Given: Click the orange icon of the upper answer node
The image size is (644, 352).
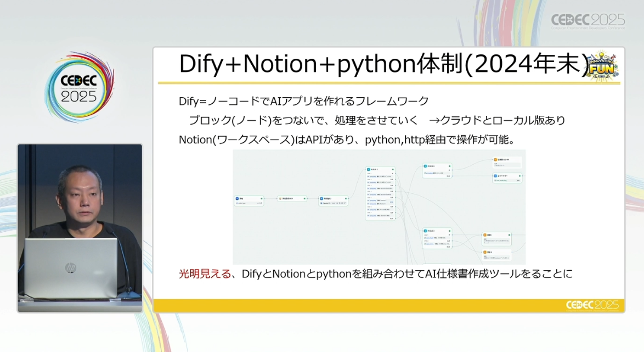Looking at the screenshot, I should click(x=485, y=235).
